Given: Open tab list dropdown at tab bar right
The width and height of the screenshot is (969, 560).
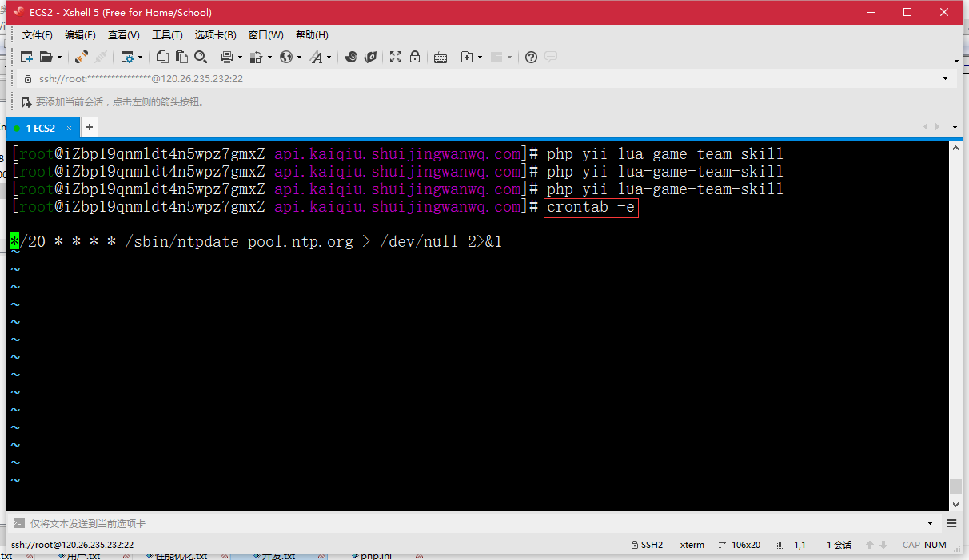Looking at the screenshot, I should click(955, 127).
